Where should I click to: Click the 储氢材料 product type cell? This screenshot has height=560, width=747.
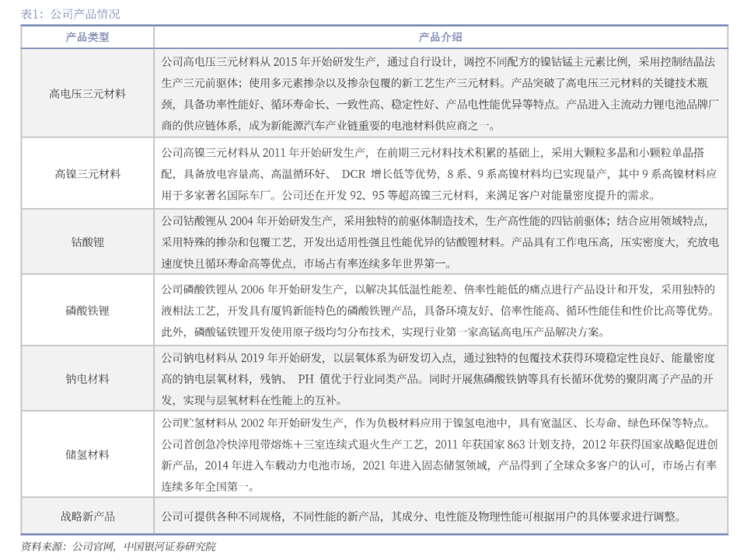pyautogui.click(x=87, y=454)
